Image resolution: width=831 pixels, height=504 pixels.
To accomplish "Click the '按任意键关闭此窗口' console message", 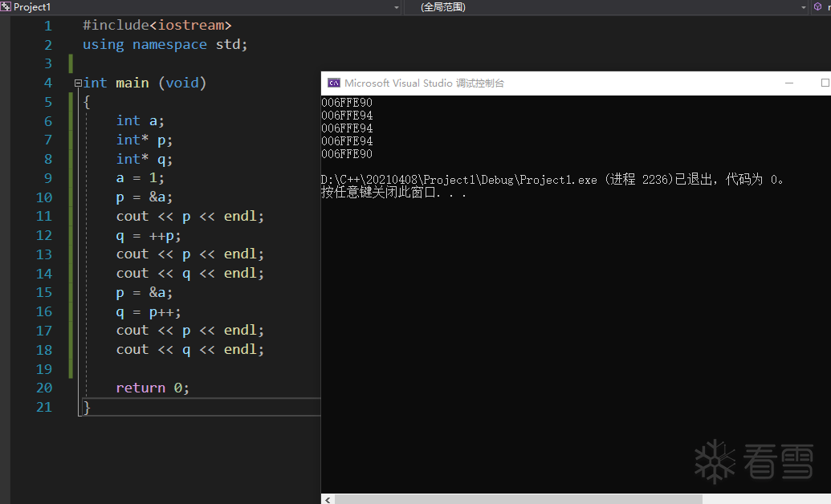I will [x=378, y=193].
